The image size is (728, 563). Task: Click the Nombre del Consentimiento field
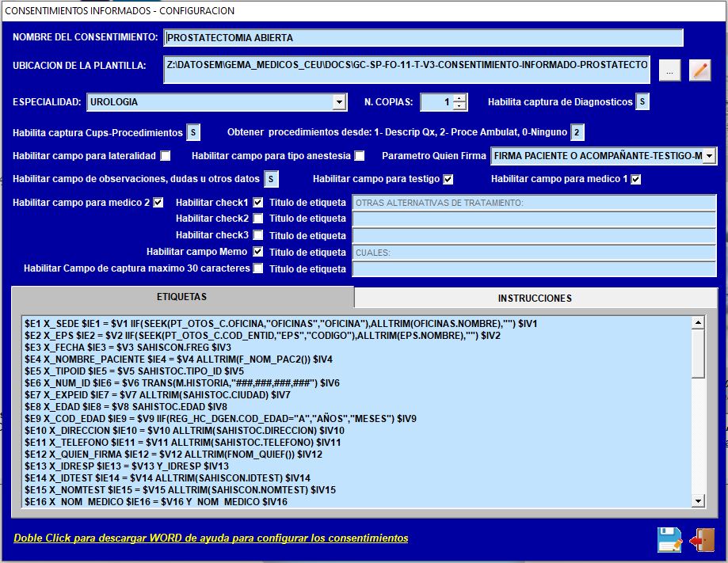424,38
